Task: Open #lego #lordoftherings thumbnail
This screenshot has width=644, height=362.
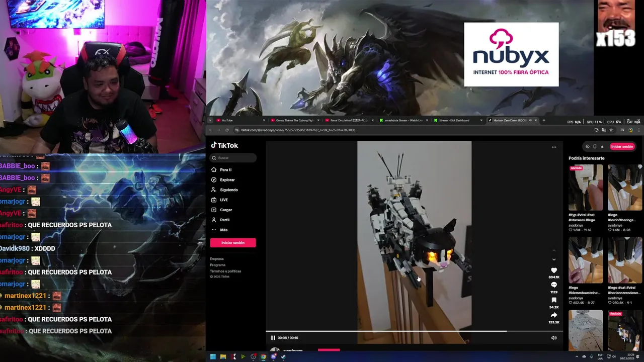Action: [624, 187]
